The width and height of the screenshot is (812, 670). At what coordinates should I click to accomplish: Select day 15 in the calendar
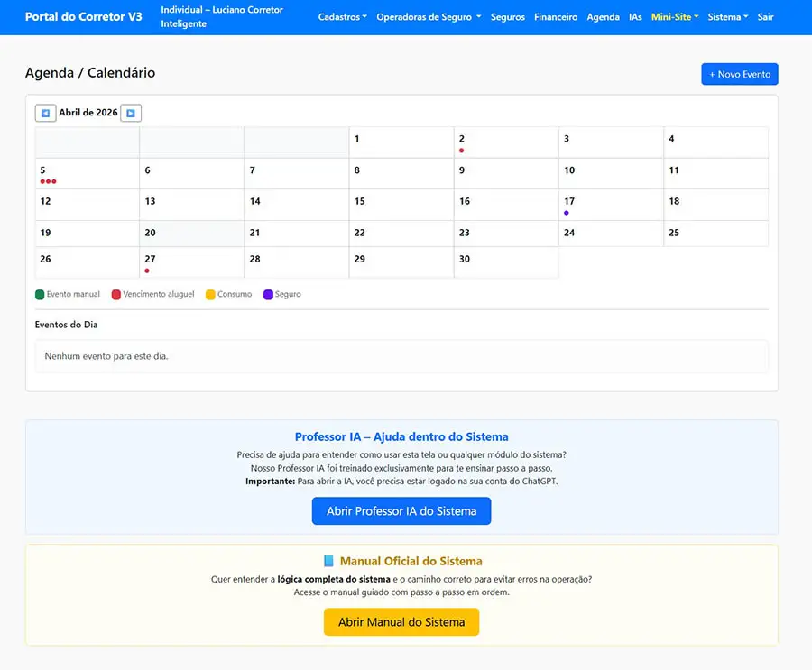(401, 205)
